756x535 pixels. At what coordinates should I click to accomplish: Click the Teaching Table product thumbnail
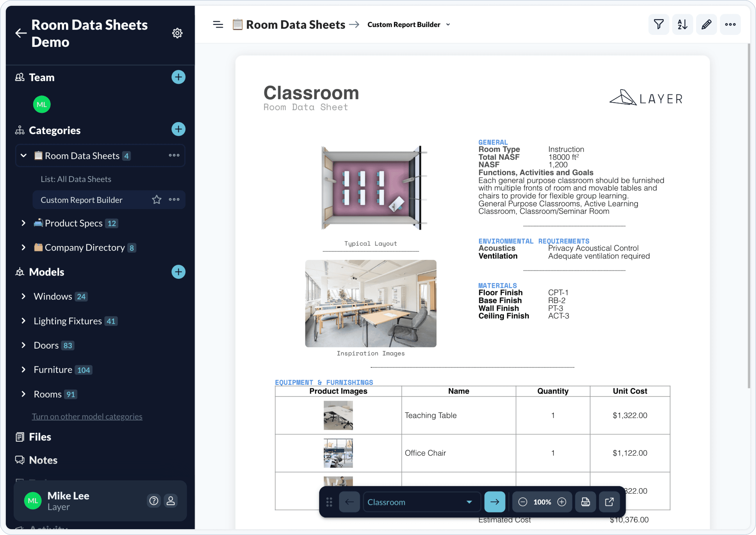pos(338,415)
